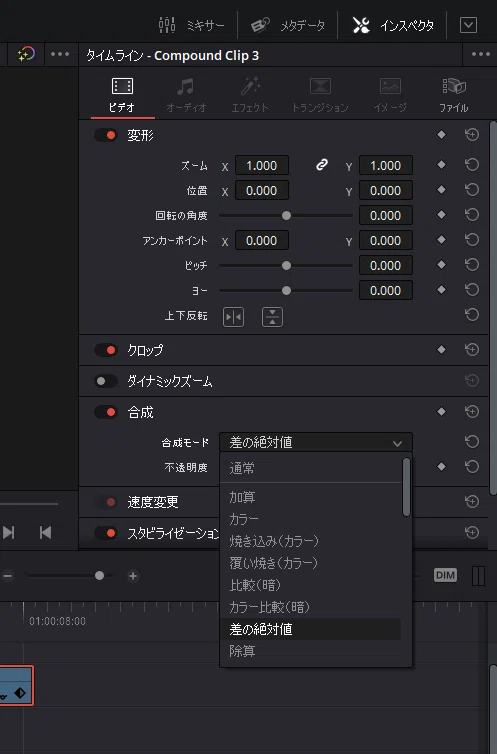Add keyframe for 回転の角度 row
This screenshot has width=497, height=754.
click(441, 214)
